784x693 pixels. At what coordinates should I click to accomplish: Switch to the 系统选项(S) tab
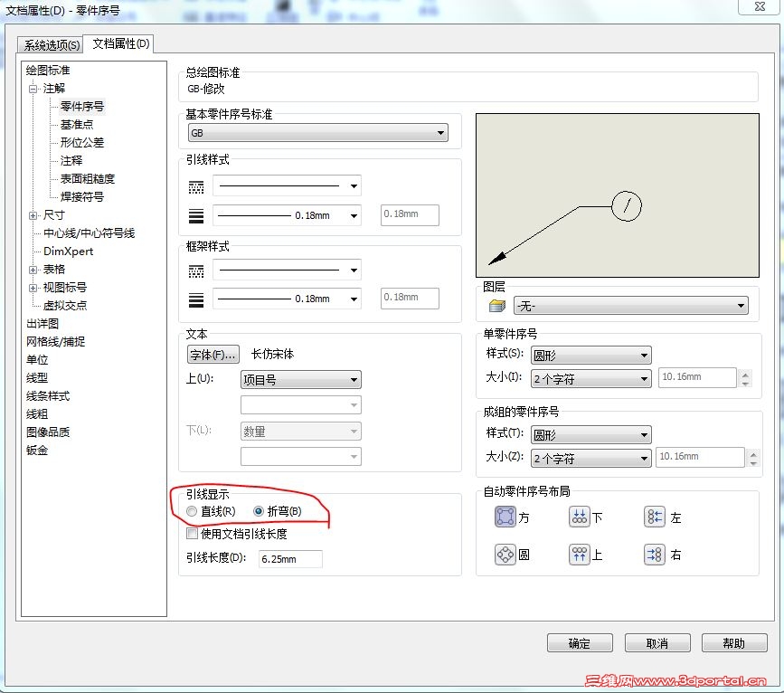(51, 45)
